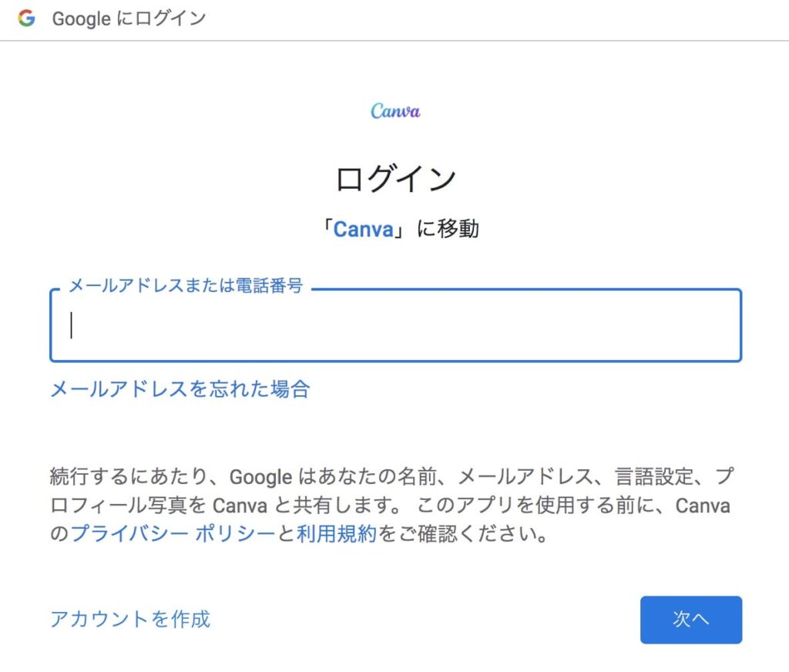Click the text cursor inside the email field
The image size is (789, 672).
(72, 325)
